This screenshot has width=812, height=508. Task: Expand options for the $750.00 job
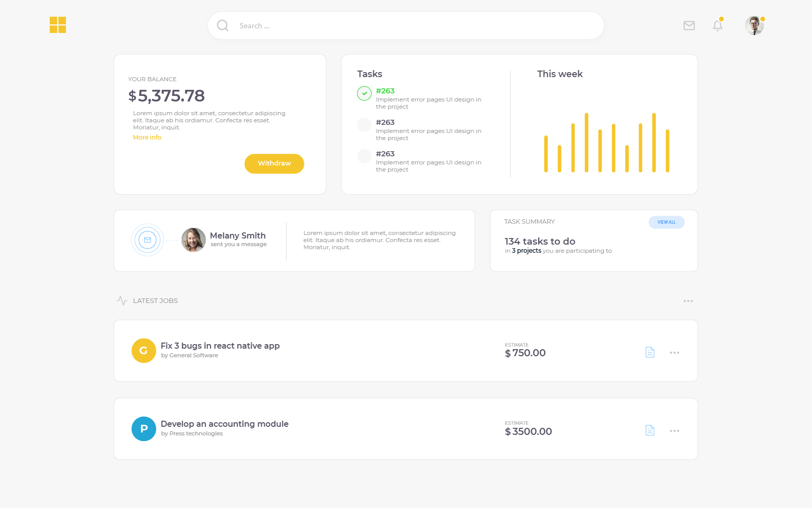click(674, 353)
